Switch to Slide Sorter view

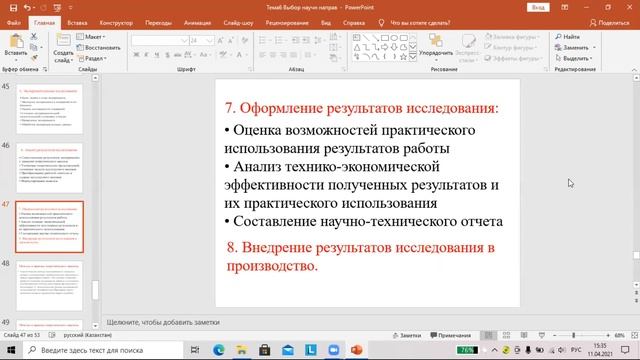(506, 335)
